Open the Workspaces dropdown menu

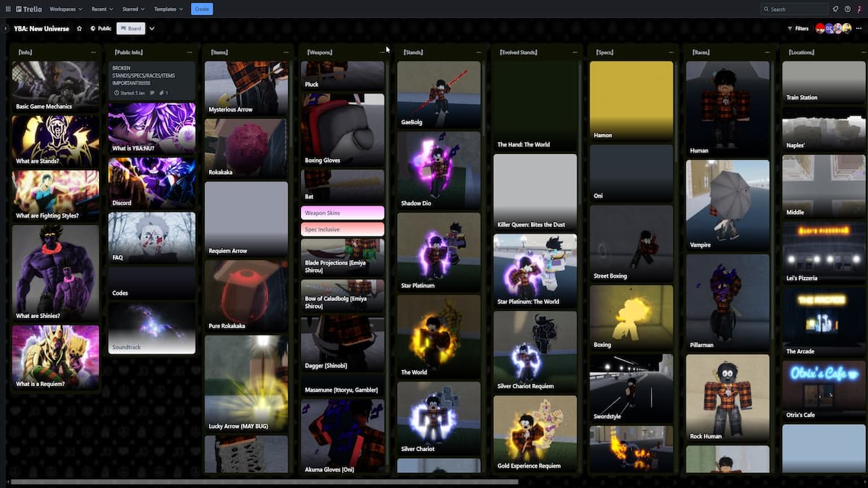click(65, 9)
